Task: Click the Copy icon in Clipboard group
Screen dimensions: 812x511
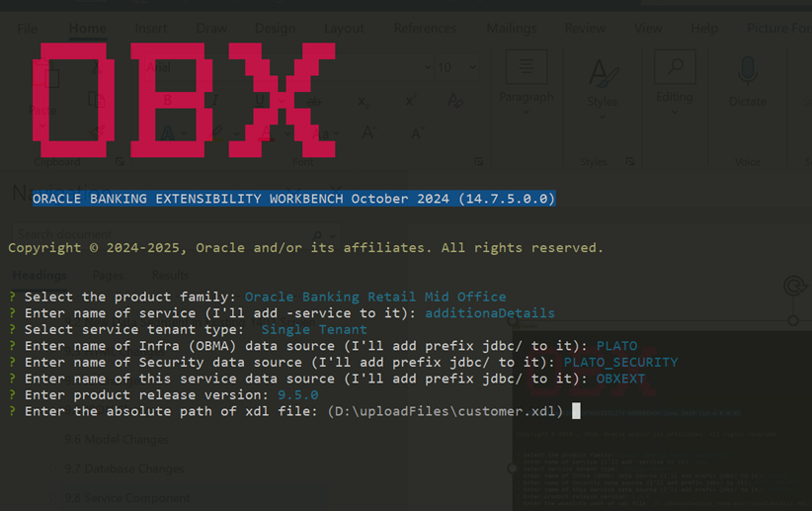Action: tap(97, 99)
